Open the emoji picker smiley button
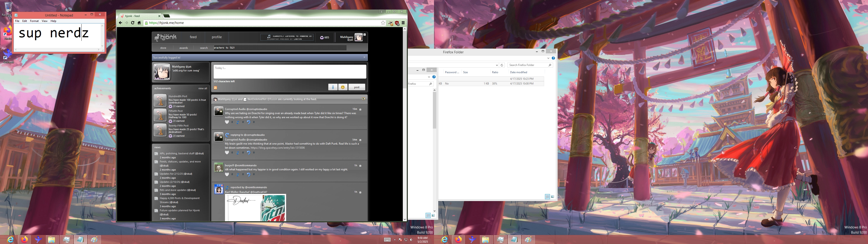 343,87
